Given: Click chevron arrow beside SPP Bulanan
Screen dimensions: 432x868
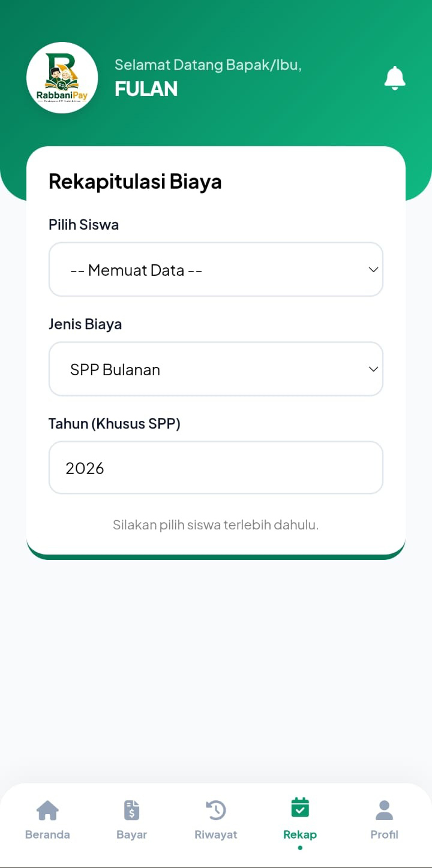Looking at the screenshot, I should click(x=373, y=369).
